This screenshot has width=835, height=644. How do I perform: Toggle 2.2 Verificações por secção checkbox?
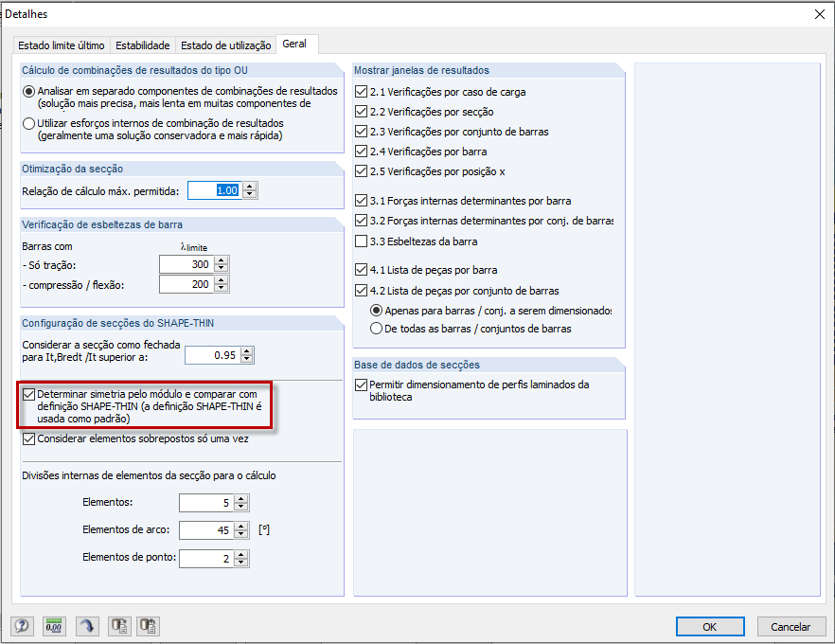[x=361, y=112]
